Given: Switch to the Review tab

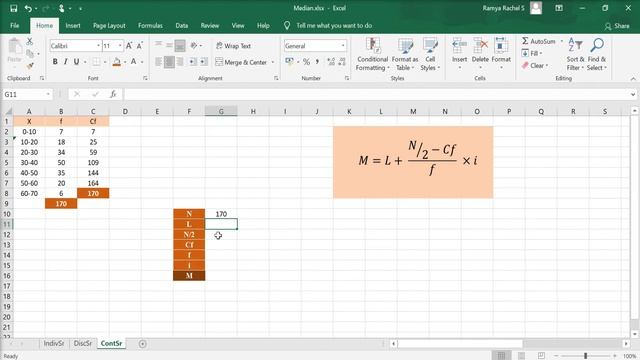Looking at the screenshot, I should pos(210,25).
